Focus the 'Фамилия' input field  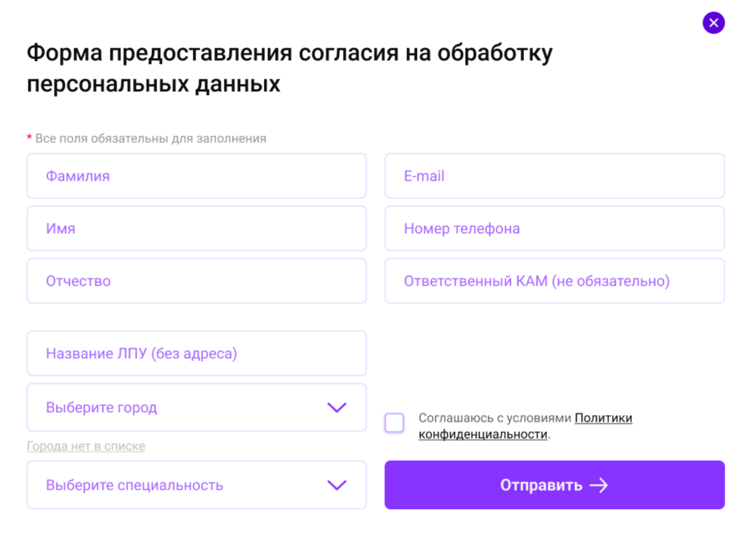click(196, 176)
